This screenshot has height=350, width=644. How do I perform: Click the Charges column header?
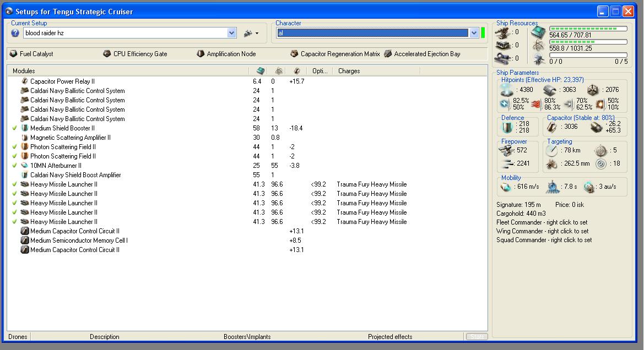[x=377, y=71]
